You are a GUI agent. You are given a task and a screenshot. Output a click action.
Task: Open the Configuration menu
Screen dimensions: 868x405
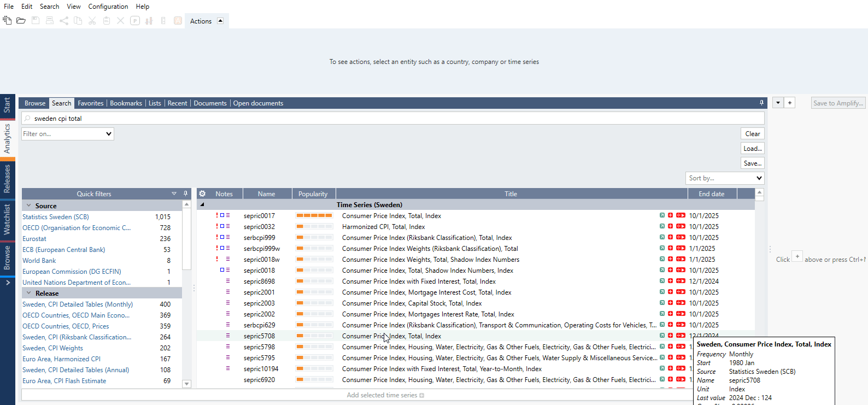pyautogui.click(x=108, y=7)
